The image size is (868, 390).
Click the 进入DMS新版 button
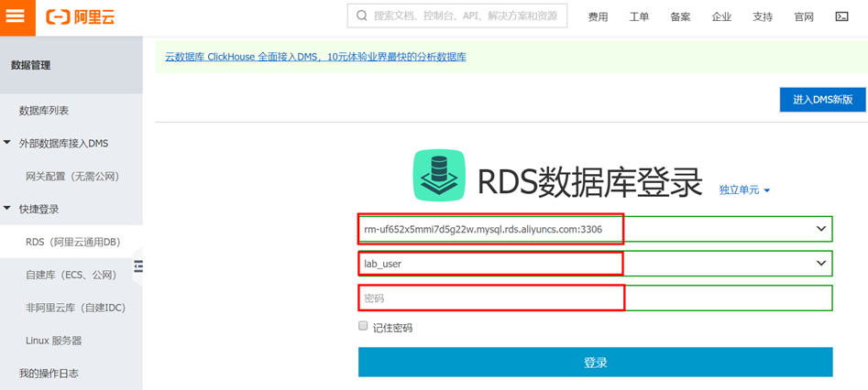coord(822,100)
